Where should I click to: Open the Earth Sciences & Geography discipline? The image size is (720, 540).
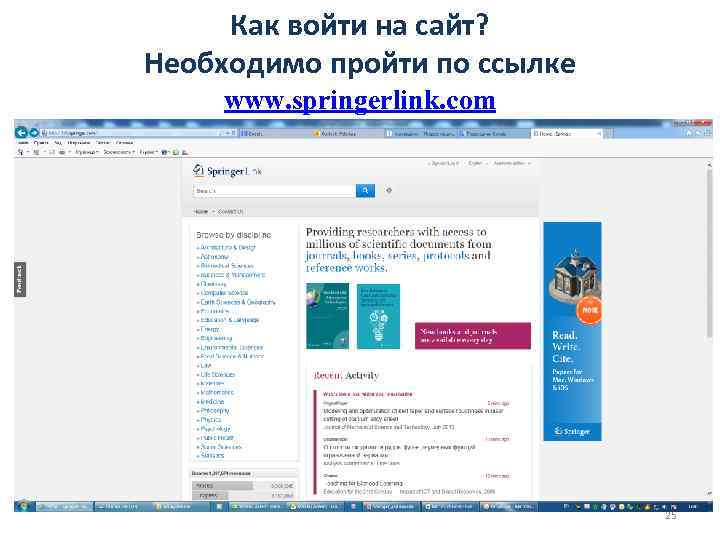tap(237, 302)
